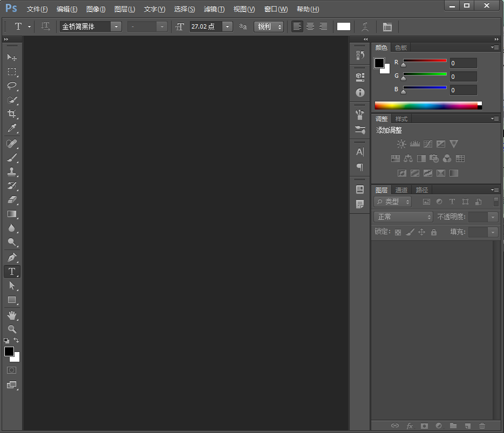Enable center text alignment
Viewport: 504px width, 433px height.
[310, 26]
